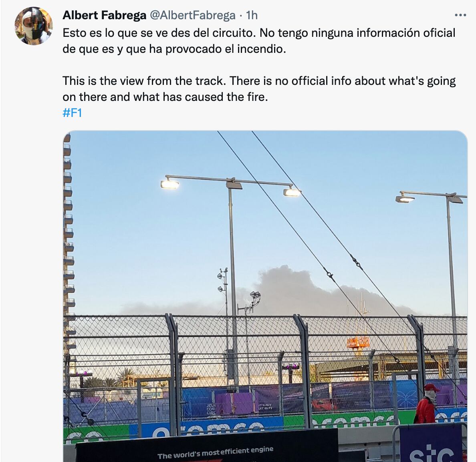
Task: Click the smoke cloud in the photo
Action: coord(304,291)
